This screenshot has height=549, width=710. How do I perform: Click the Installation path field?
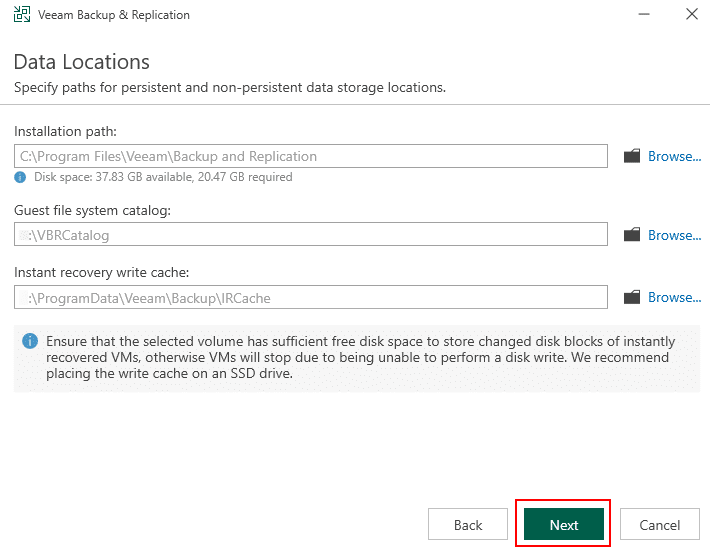click(311, 156)
